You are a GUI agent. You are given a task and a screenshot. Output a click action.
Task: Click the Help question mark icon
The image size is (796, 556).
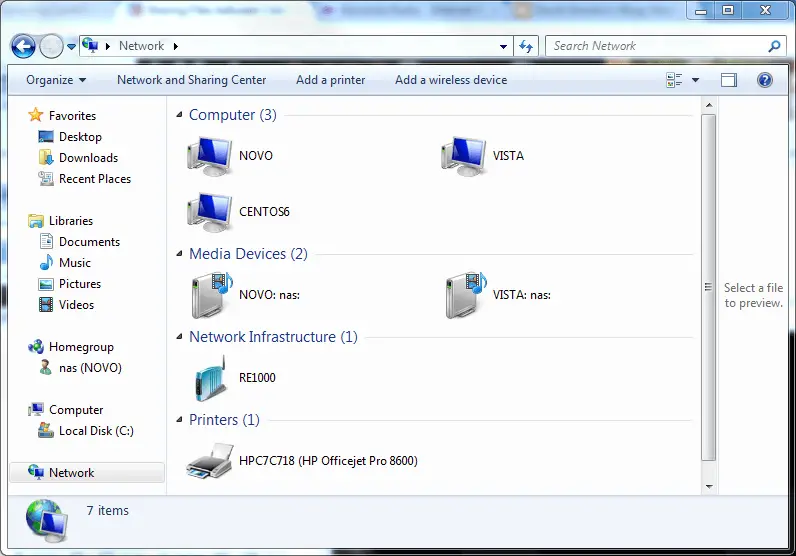(765, 80)
